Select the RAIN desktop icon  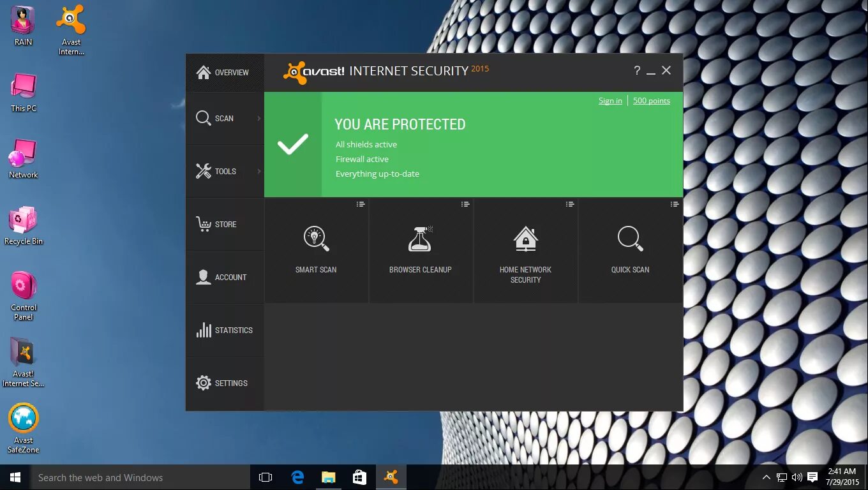(24, 26)
